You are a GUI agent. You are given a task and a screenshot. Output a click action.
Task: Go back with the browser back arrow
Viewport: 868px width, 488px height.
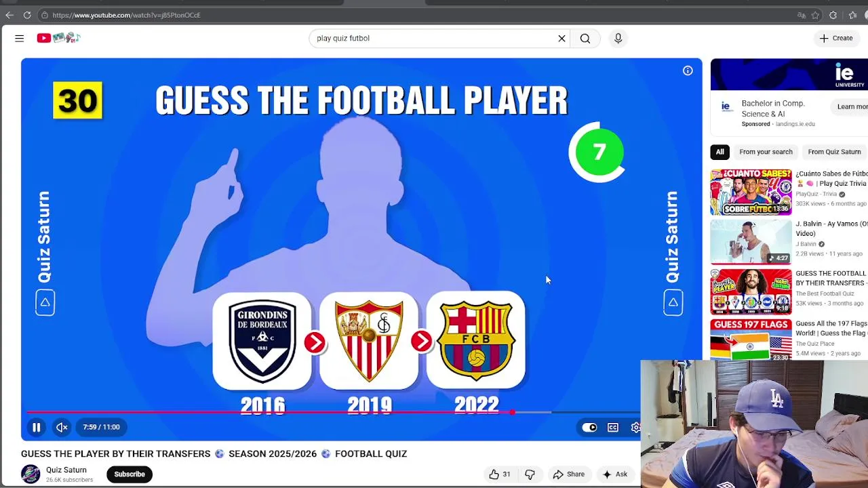[x=9, y=15]
